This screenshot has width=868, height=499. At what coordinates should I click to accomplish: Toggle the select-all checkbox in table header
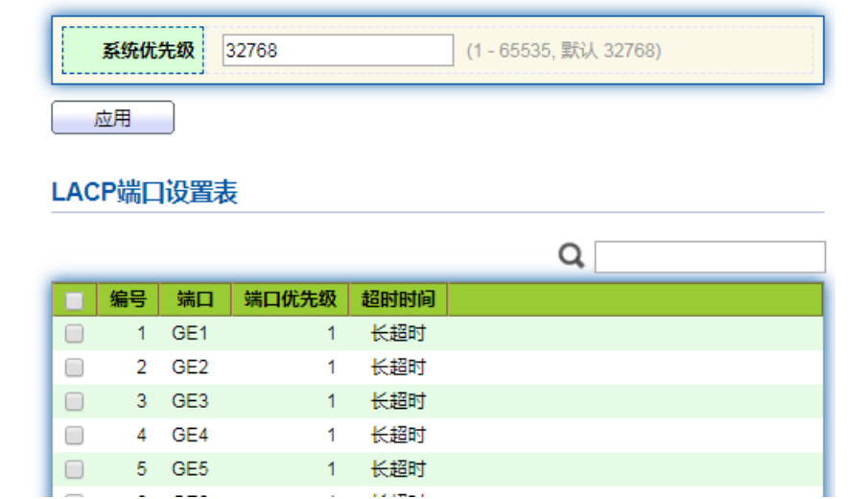(74, 300)
